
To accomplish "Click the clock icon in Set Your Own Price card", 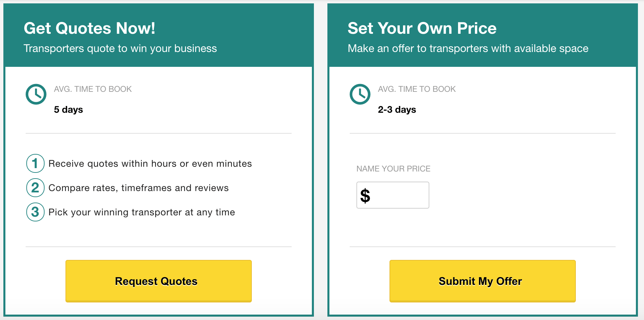I will (360, 94).
